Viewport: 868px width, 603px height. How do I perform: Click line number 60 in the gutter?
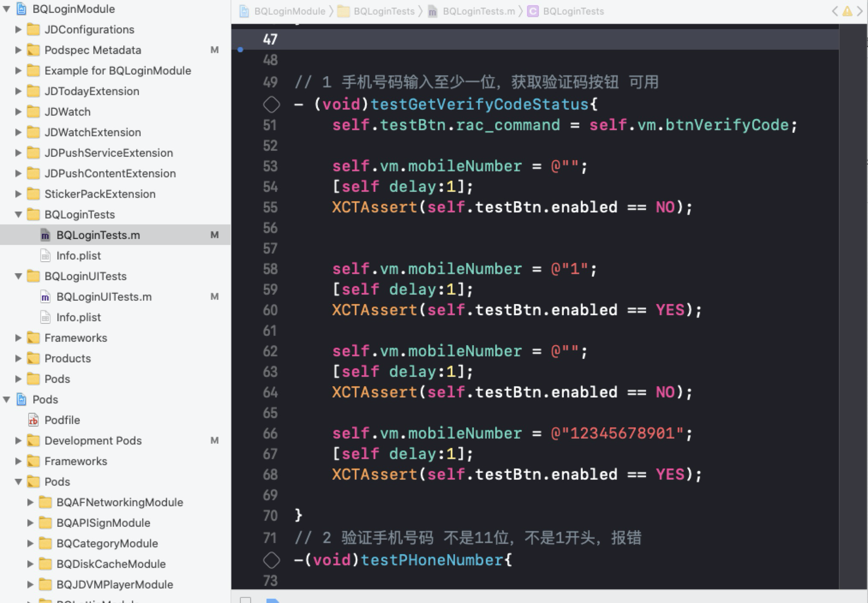click(x=270, y=310)
